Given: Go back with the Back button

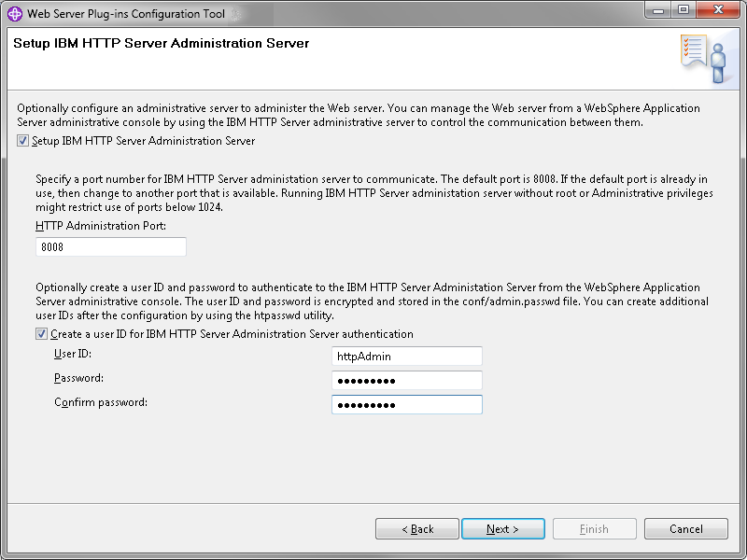Looking at the screenshot, I should [417, 529].
